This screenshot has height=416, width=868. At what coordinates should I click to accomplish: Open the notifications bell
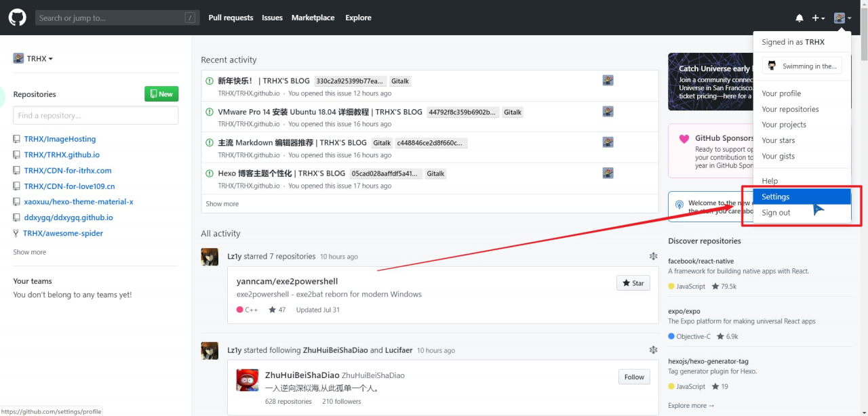[800, 18]
